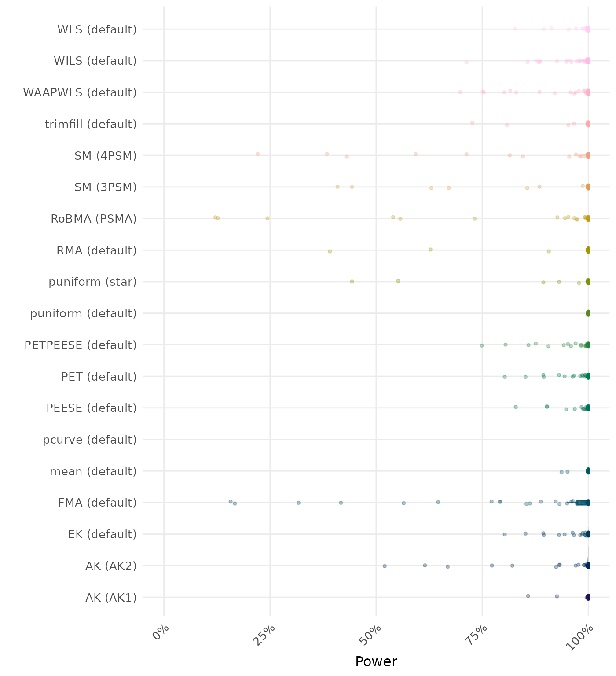
Task: Click the "AK (AK1)" row label
Action: pos(111,598)
